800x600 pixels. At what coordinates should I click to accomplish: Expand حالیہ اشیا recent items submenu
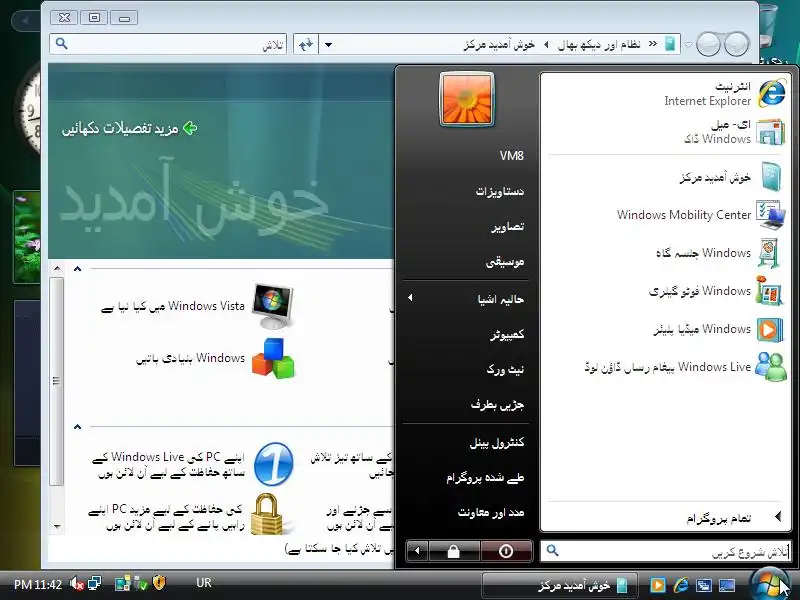click(465, 299)
